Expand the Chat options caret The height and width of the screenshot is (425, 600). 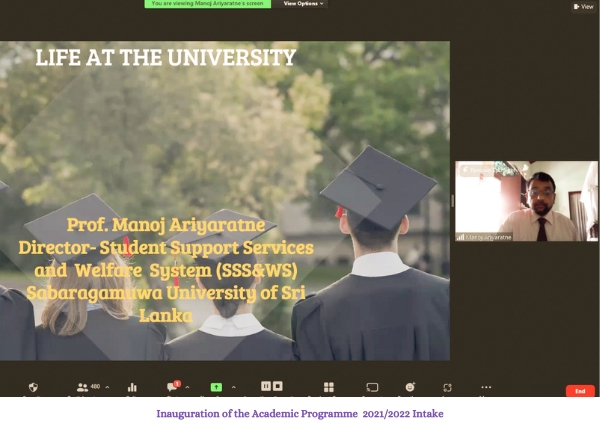coord(188,388)
